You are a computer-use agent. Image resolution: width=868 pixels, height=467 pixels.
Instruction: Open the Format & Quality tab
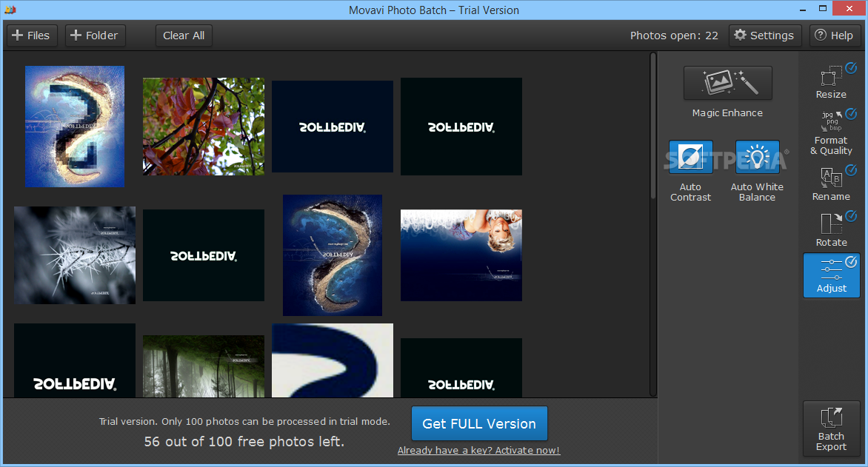click(x=831, y=132)
